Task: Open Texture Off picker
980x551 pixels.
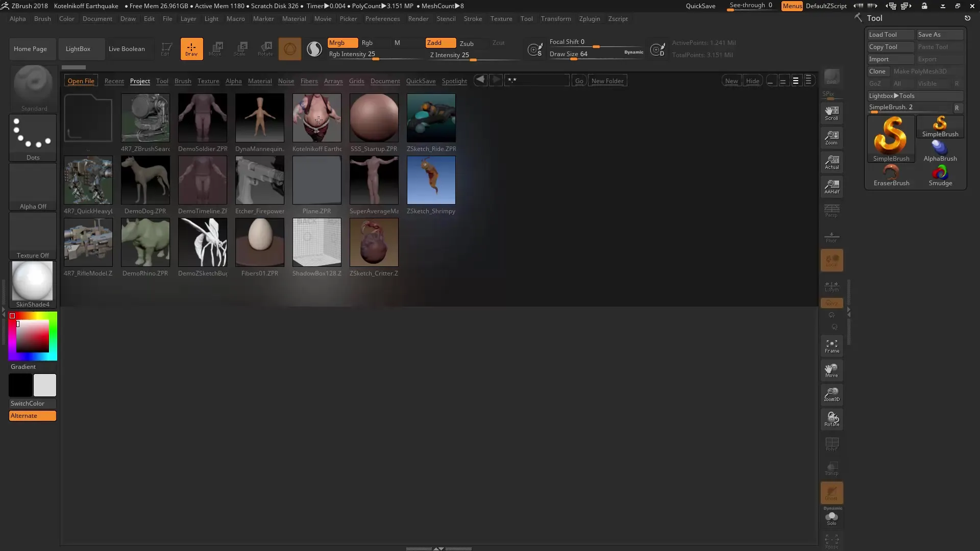Action: pos(33,236)
